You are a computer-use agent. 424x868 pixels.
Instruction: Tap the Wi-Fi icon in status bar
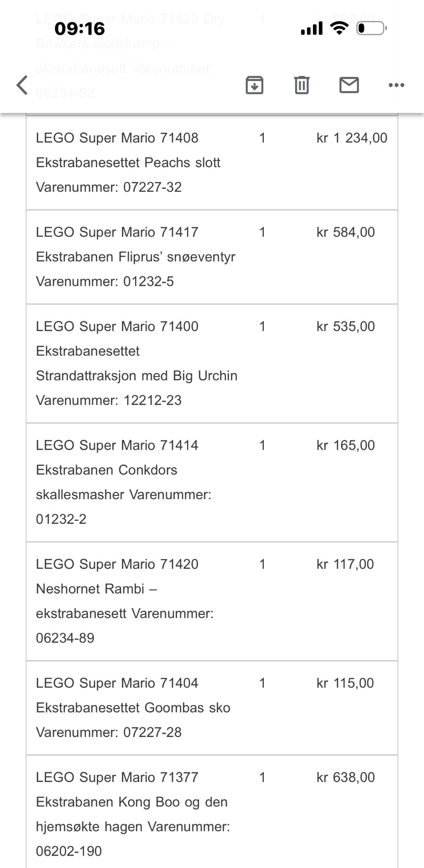pyautogui.click(x=339, y=28)
